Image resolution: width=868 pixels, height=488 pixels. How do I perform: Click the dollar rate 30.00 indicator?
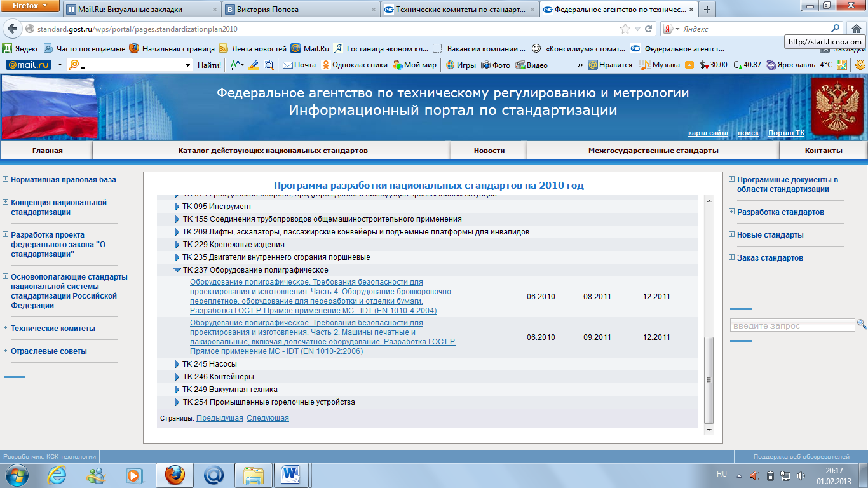[714, 65]
